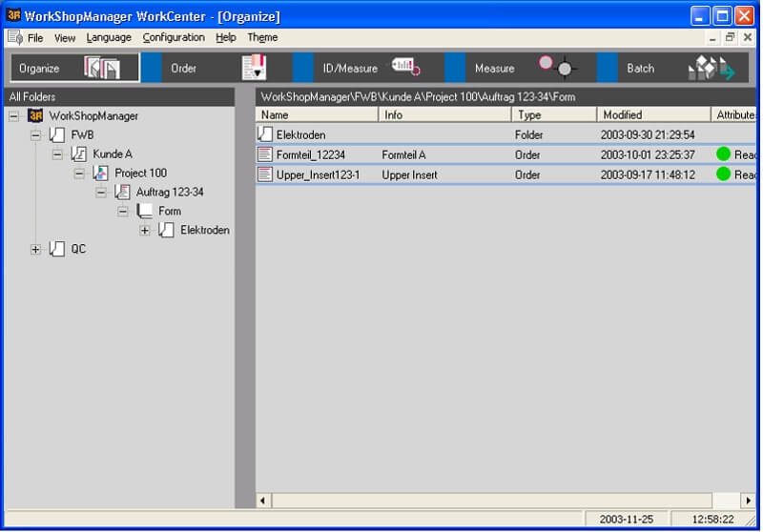Click green Ready status dot for Formteil_12234
763x532 pixels.
click(724, 154)
